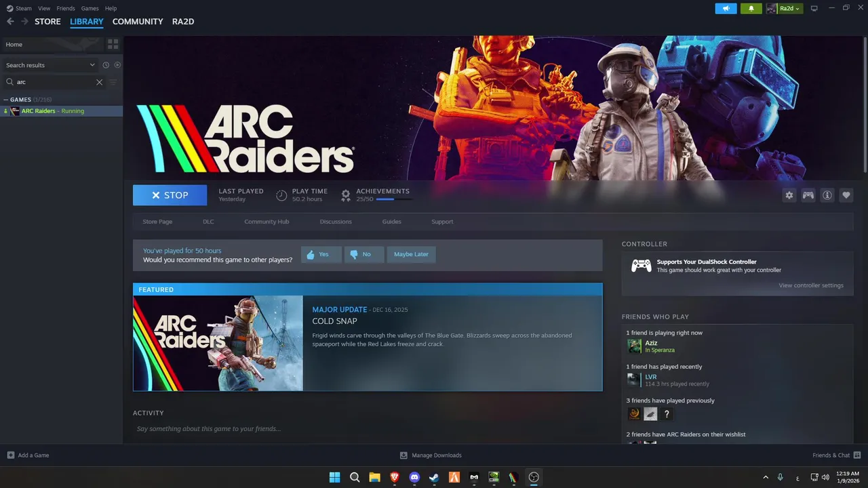Open controller layout icon for ARC Raiders

tap(808, 195)
